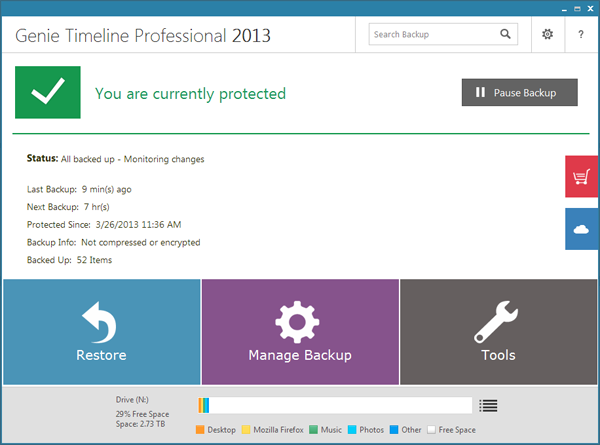Select the blue Other legend swatch
The height and width of the screenshot is (445, 600).
tap(394, 430)
